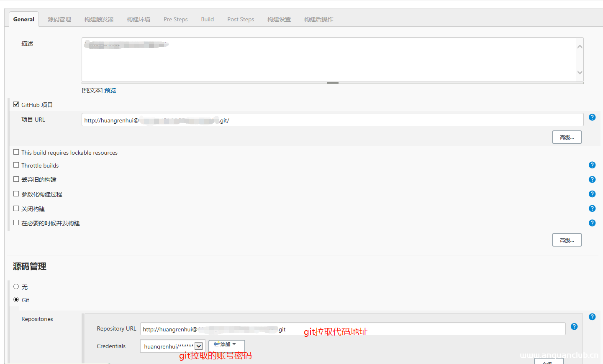Enable This build requires lockable resources
The image size is (603, 364).
[16, 152]
